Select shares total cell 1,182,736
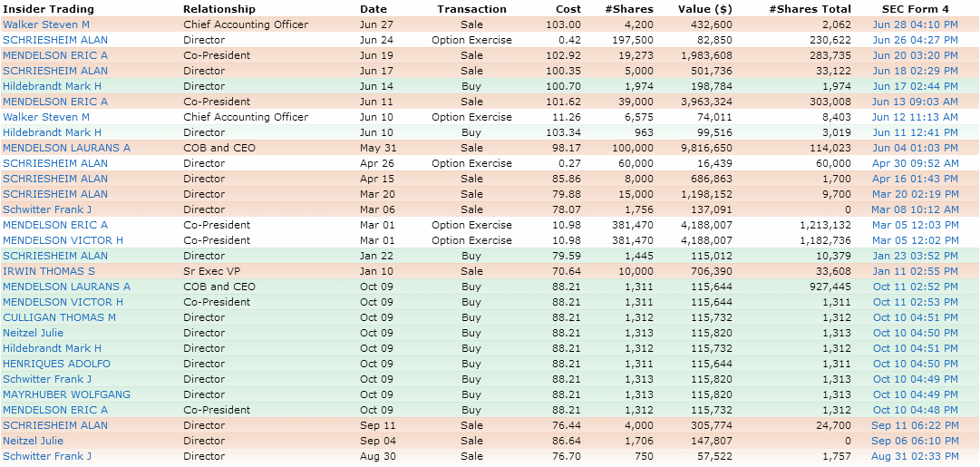 click(x=828, y=240)
